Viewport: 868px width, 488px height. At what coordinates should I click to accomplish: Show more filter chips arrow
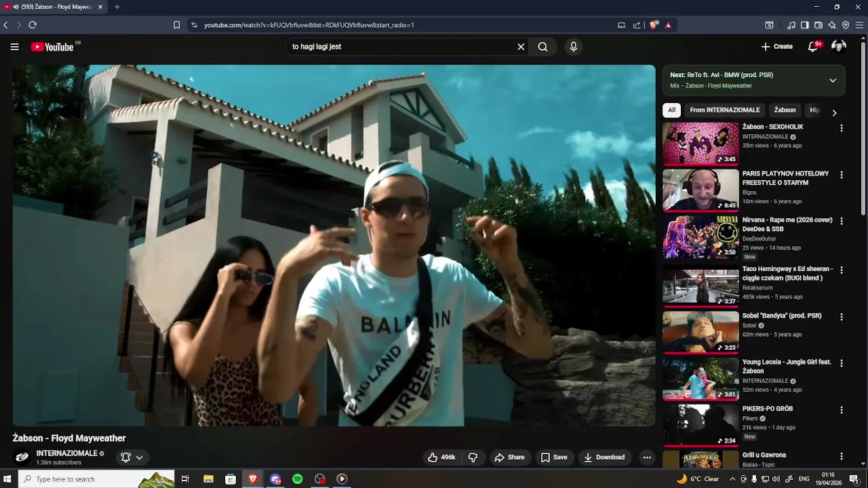tap(834, 113)
